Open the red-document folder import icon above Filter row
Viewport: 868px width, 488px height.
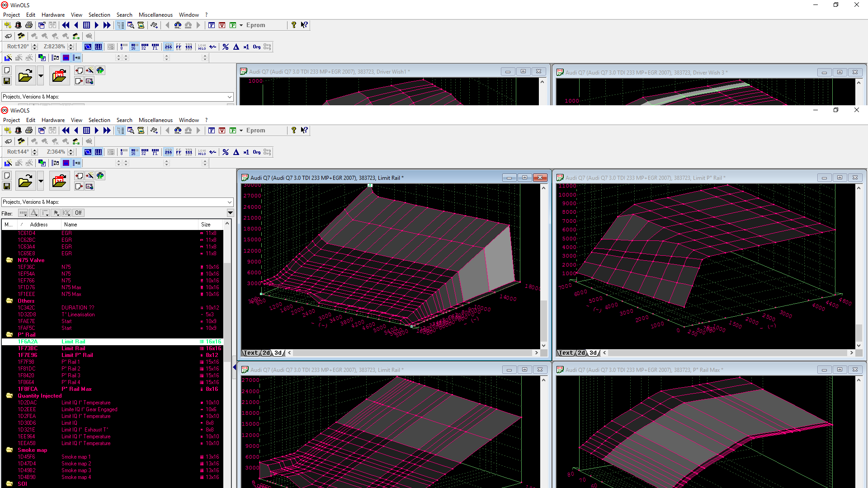[59, 181]
